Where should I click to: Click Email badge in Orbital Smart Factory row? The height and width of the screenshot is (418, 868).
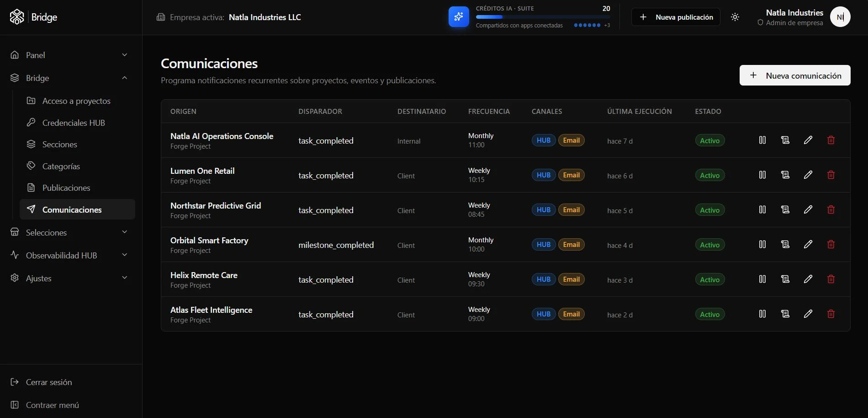point(572,245)
